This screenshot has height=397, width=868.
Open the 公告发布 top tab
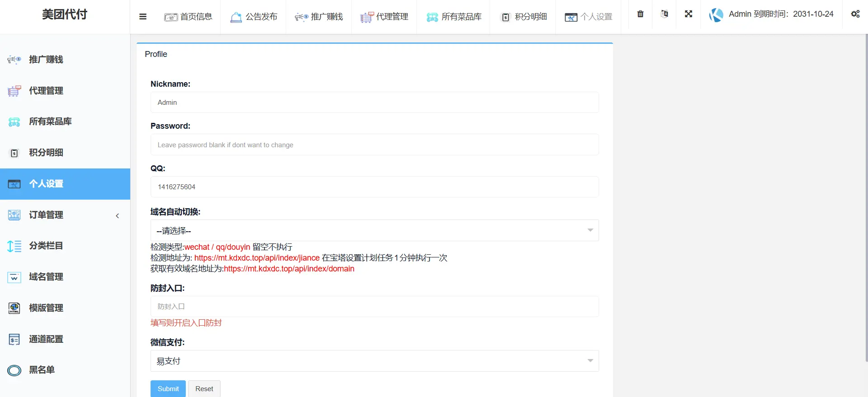[254, 17]
